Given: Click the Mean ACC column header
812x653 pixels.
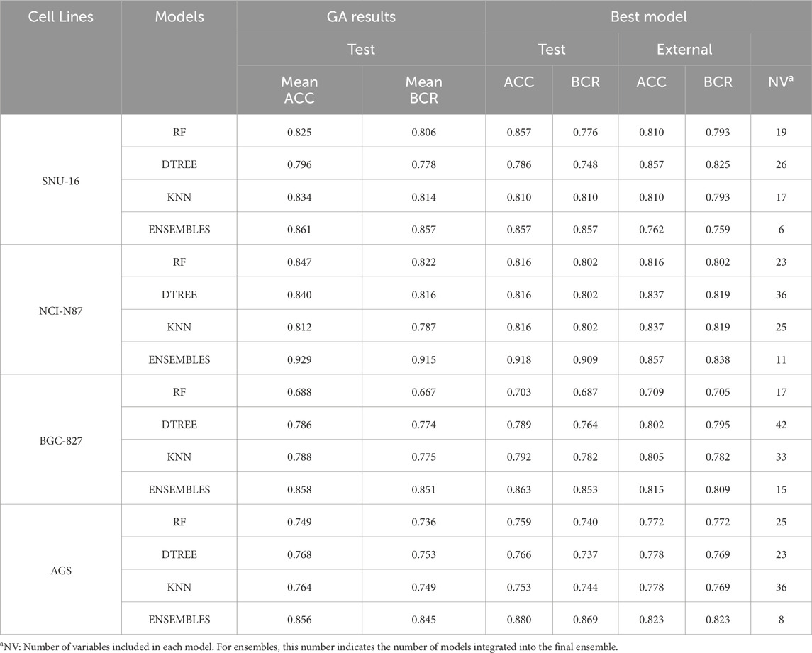Looking at the screenshot, I should tap(299, 90).
